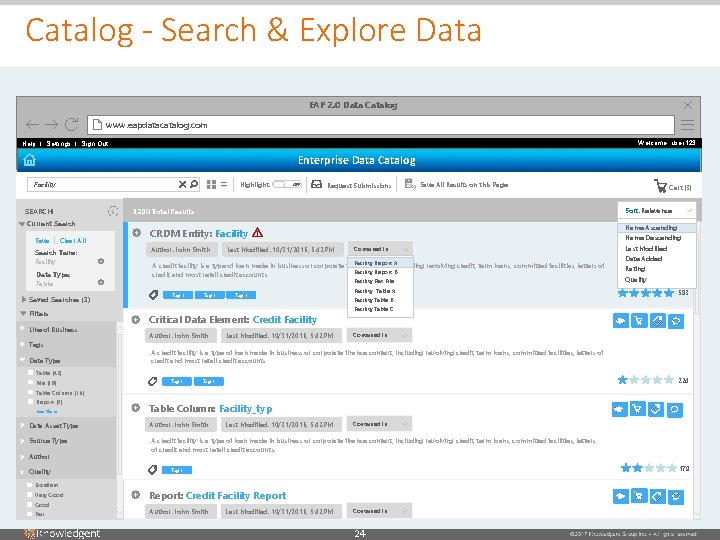
Task: Comment on the Credit Facility result
Action: [676, 321]
